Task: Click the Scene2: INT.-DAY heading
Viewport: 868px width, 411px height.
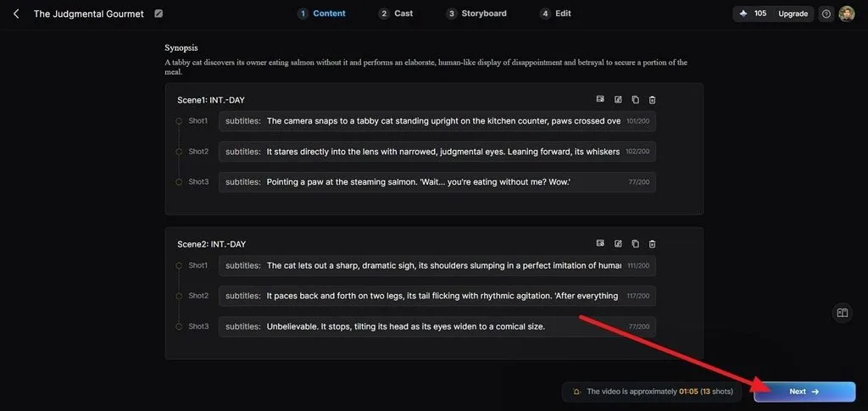Action: (x=211, y=244)
